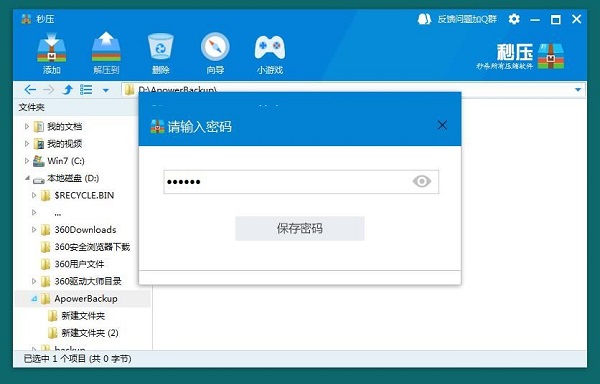Click the 秒压 logo at top right

(x=521, y=56)
